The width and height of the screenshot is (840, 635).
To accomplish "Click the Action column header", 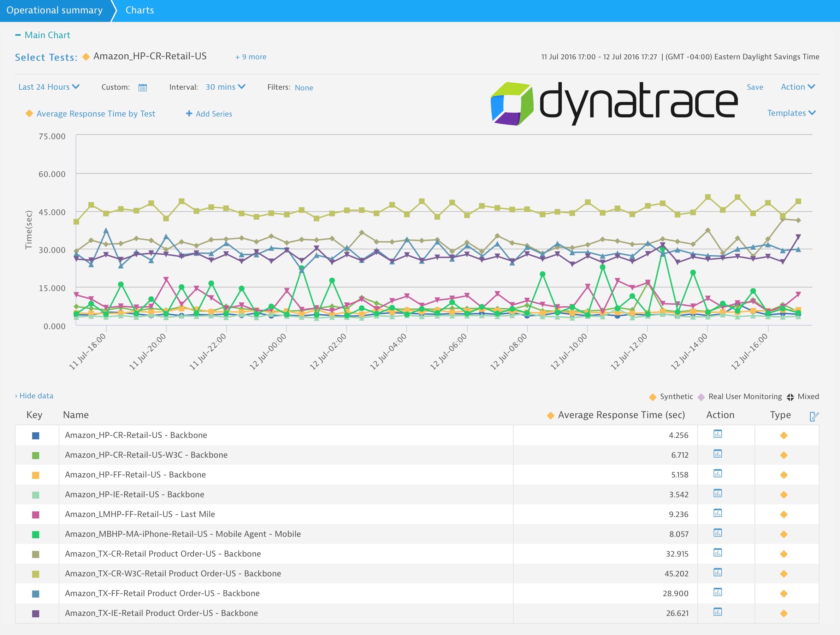I will pyautogui.click(x=720, y=415).
